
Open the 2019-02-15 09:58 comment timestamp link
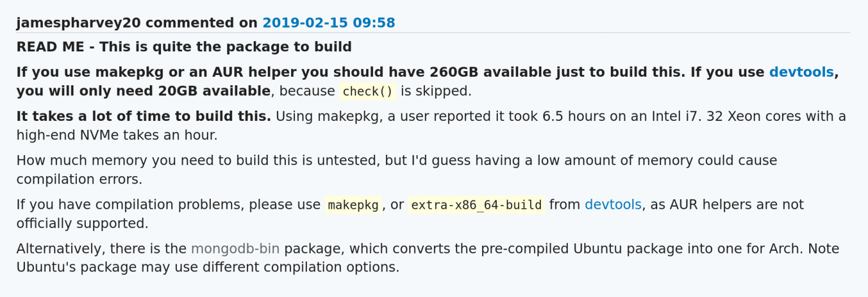pos(328,23)
